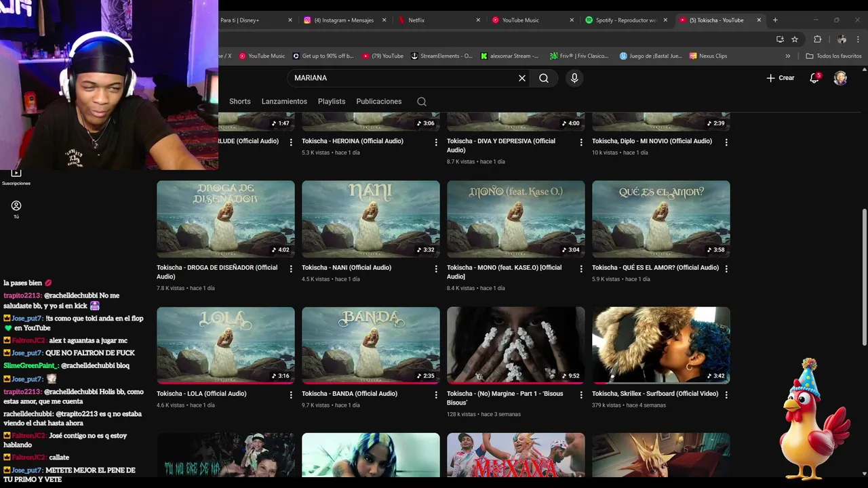Open options menu for QUÉ ES EL AMOR?
868x488 pixels.
726,269
